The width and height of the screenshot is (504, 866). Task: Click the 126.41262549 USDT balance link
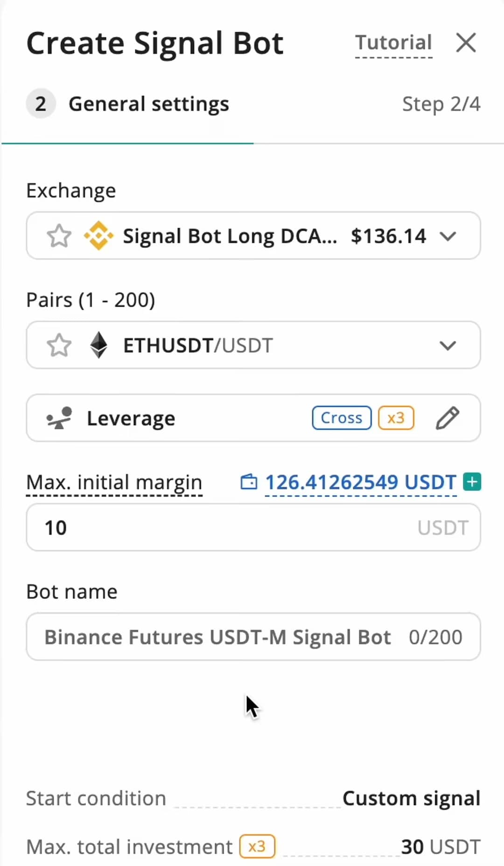pyautogui.click(x=360, y=482)
